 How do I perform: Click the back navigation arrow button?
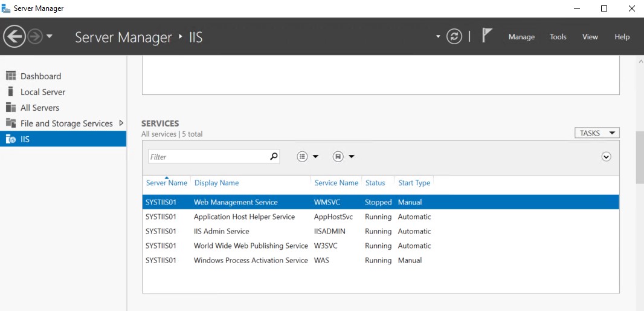pyautogui.click(x=14, y=37)
